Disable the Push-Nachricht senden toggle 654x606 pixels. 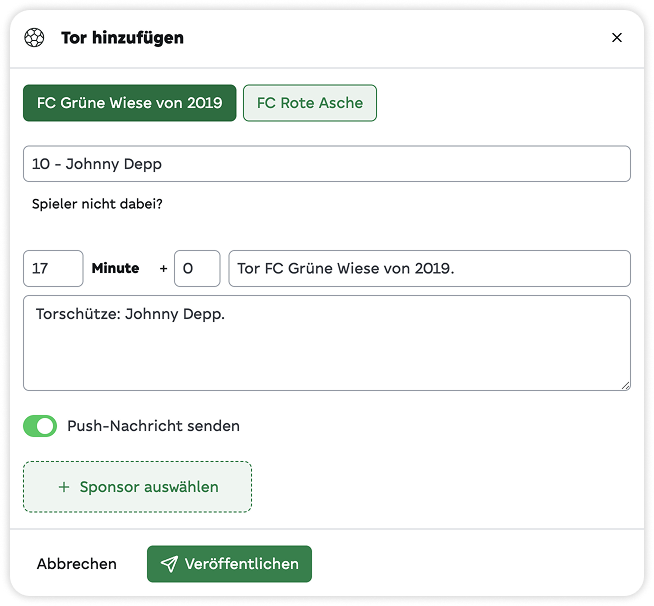[x=41, y=426]
